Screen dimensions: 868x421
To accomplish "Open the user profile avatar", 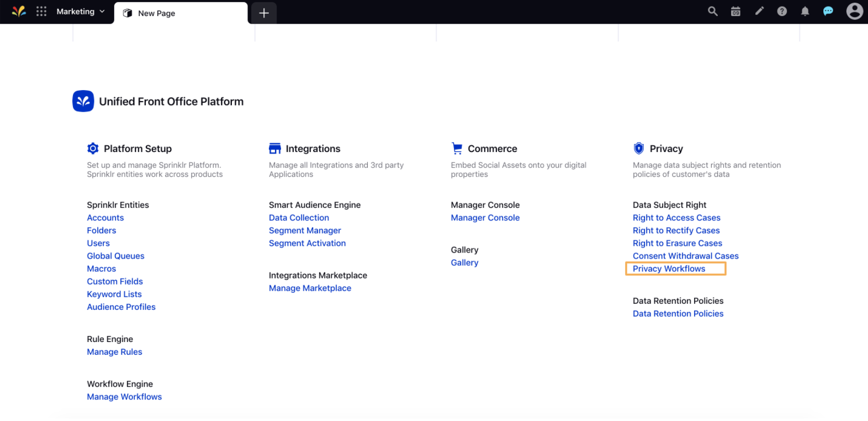I will pyautogui.click(x=855, y=11).
